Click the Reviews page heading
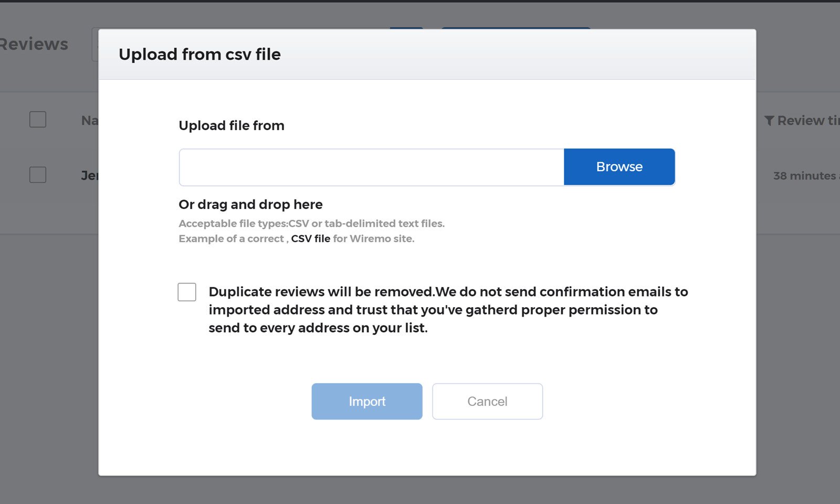840x504 pixels. tap(35, 44)
